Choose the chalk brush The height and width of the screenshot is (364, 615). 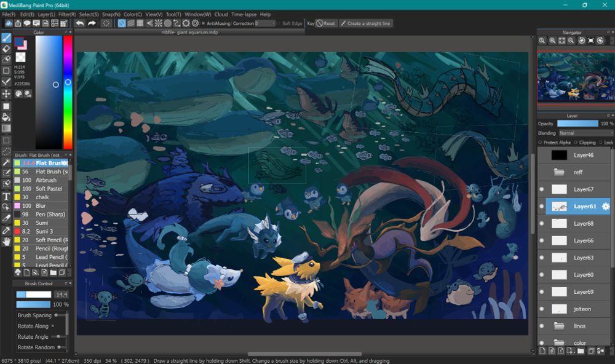41,197
